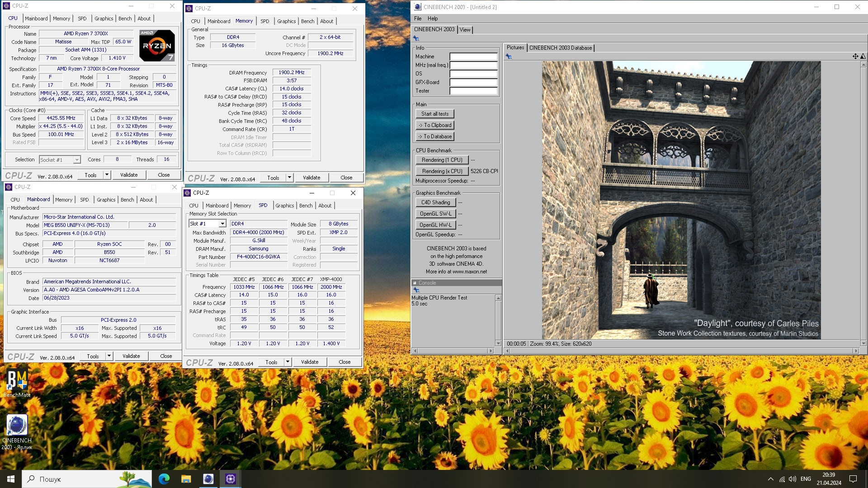868x488 pixels.
Task: Show hidden system tray icons
Action: coord(770,479)
